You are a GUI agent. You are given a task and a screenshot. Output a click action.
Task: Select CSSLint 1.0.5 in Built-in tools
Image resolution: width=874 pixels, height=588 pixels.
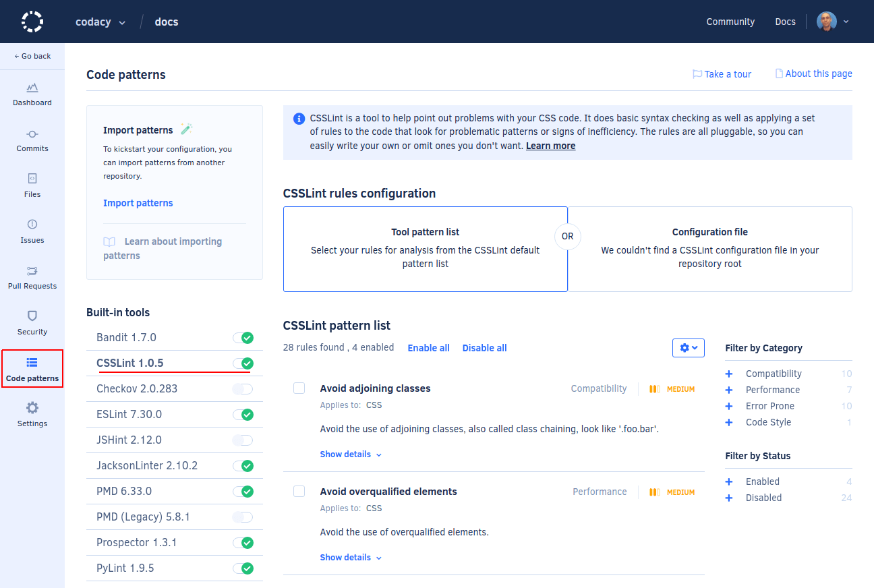point(130,363)
